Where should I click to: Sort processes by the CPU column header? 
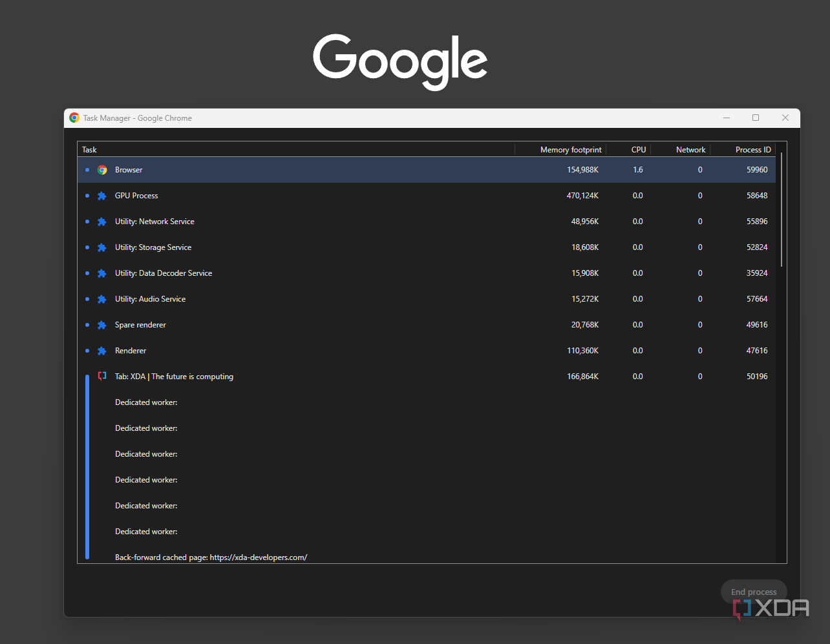639,149
